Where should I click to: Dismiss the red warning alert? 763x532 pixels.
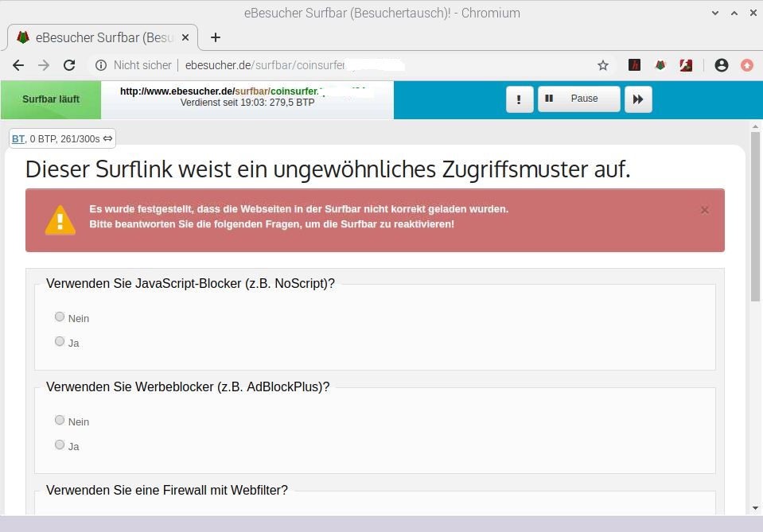pos(704,210)
